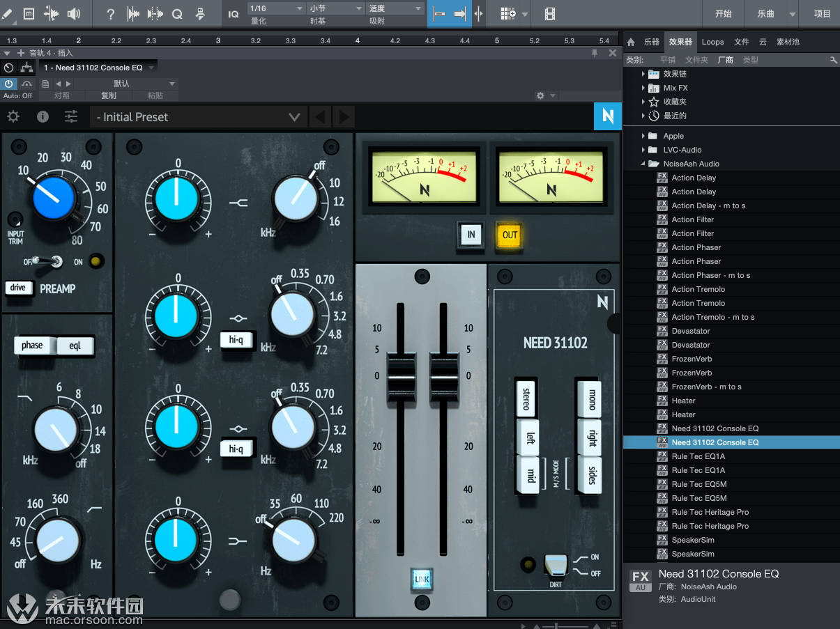The width and height of the screenshot is (840, 629).
Task: Go to next preset beside Initial Preset
Action: pos(344,116)
